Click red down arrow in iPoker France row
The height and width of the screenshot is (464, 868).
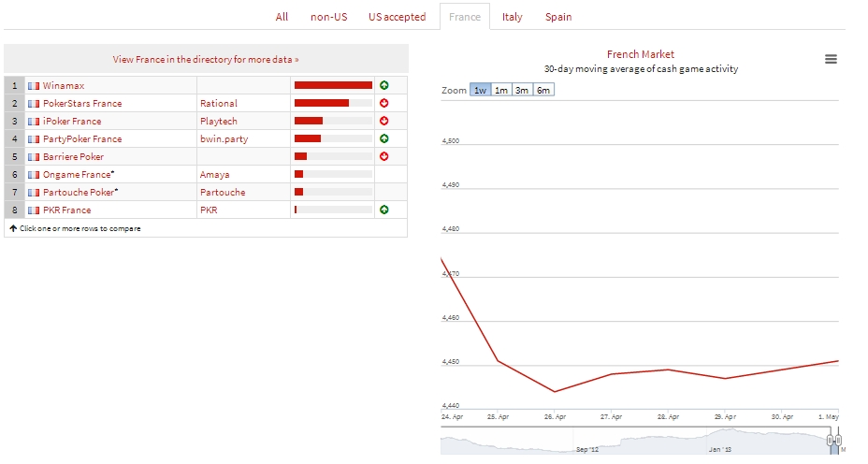(384, 121)
